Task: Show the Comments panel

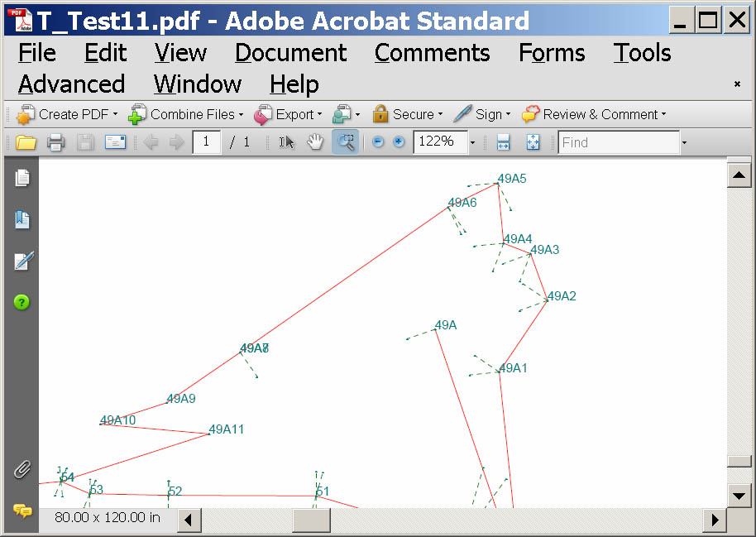Action: pyautogui.click(x=22, y=511)
